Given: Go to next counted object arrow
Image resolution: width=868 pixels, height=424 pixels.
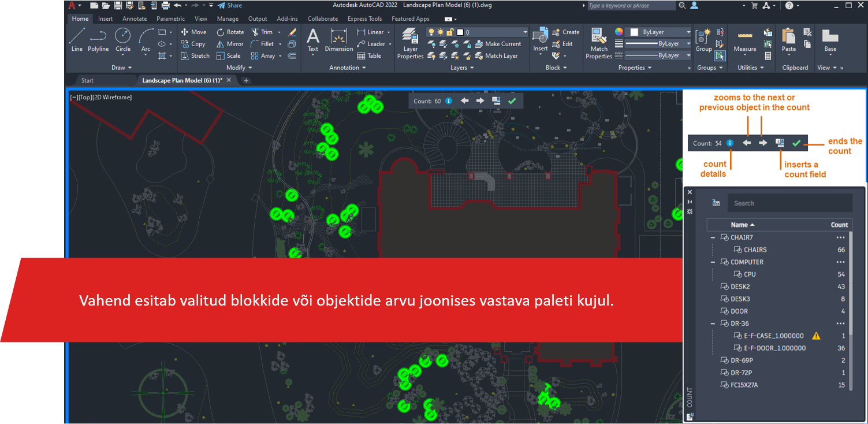Looking at the screenshot, I should pos(480,101).
